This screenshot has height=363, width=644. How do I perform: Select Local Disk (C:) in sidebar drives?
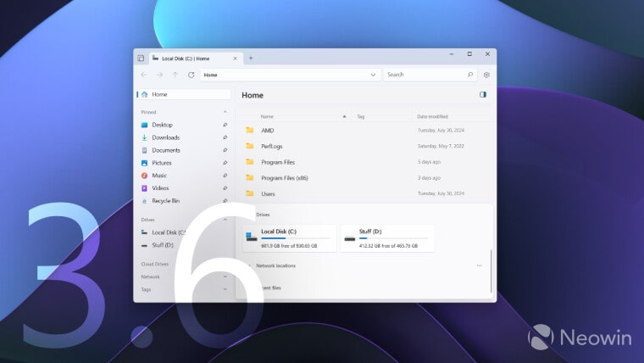coord(164,232)
